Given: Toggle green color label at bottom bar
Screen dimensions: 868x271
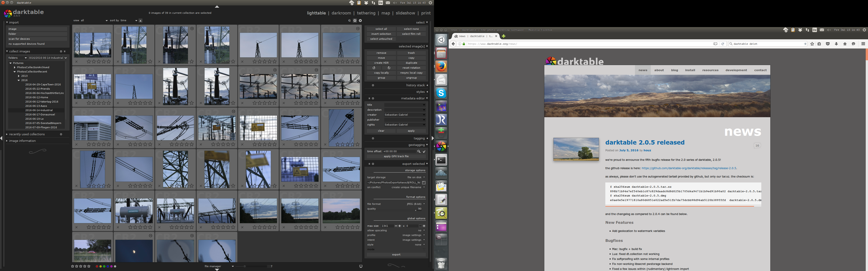Looking at the screenshot, I should (x=104, y=266).
